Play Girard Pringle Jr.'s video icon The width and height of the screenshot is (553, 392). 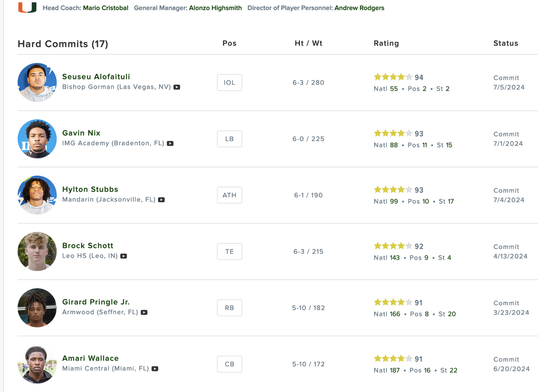pos(144,313)
